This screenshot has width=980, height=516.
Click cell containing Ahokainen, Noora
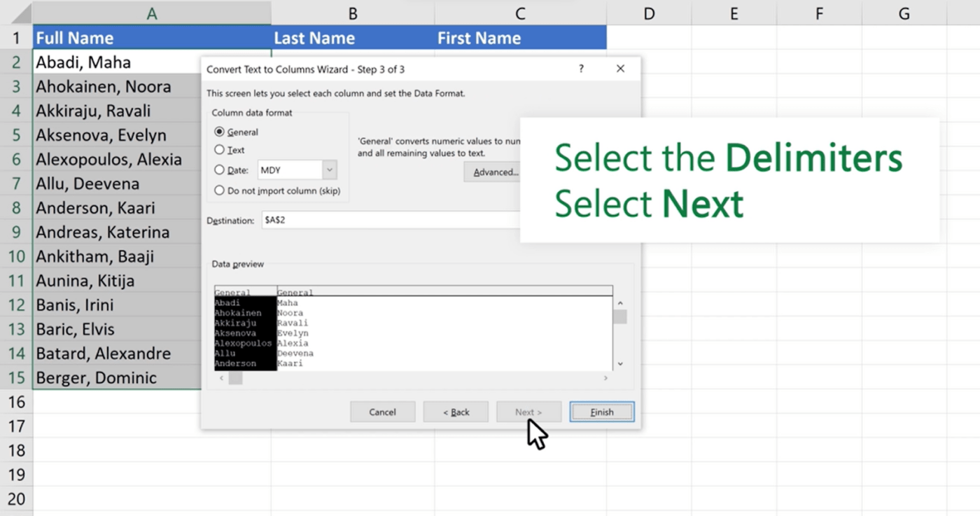[x=116, y=87]
